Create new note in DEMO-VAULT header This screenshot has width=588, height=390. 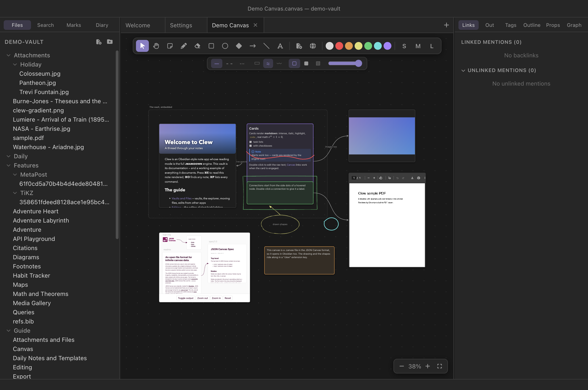click(99, 42)
